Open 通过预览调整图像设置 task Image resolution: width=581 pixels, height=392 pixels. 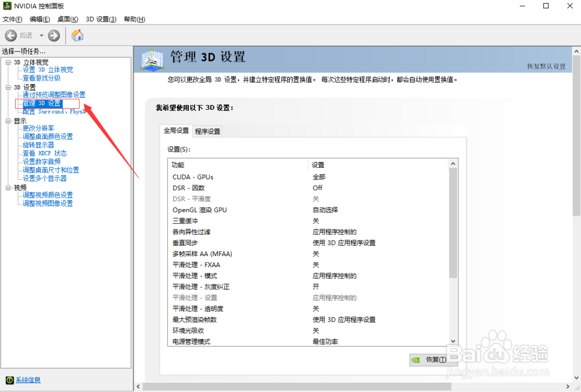point(54,95)
